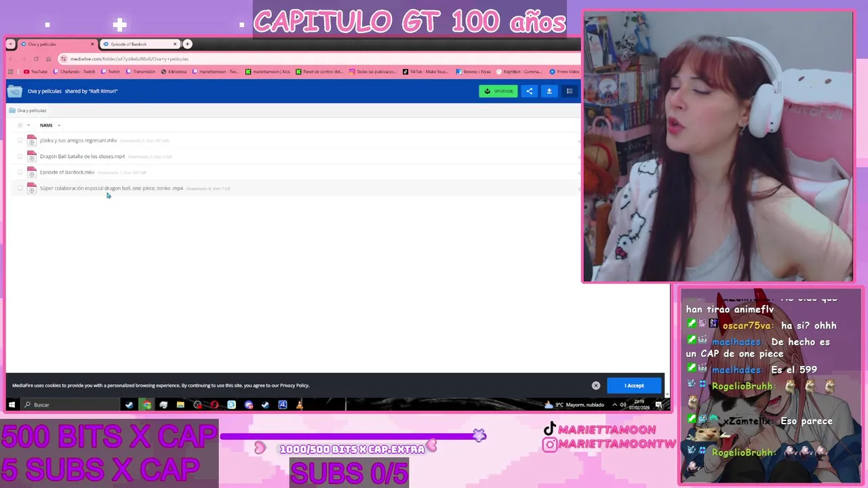This screenshot has height=488, width=868.
Task: Click the MediaFire download folder icon
Action: point(549,91)
